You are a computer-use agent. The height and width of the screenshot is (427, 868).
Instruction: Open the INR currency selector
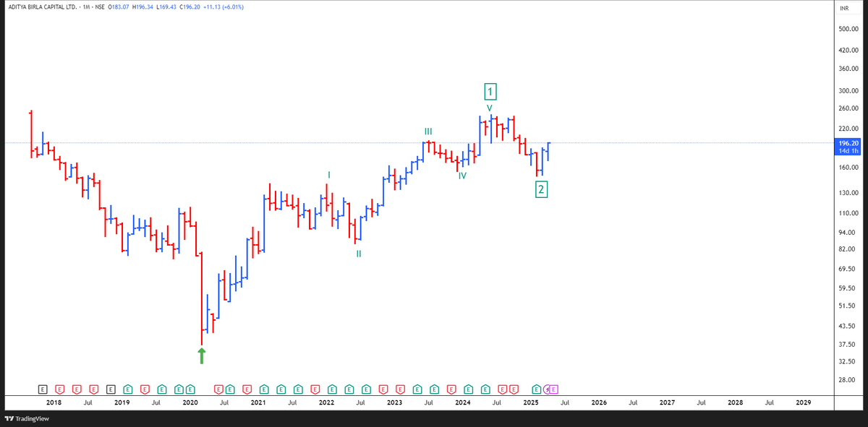(843, 8)
